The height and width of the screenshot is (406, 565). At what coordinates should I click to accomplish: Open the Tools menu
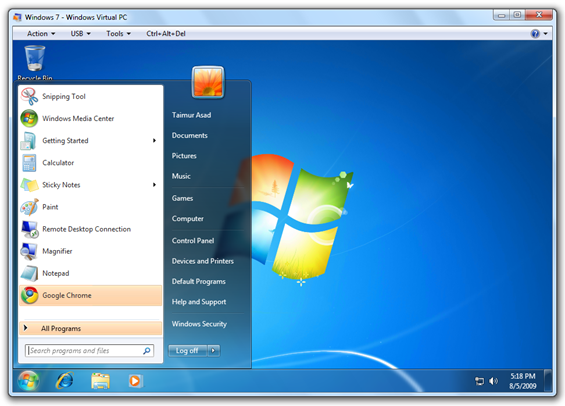pyautogui.click(x=118, y=34)
